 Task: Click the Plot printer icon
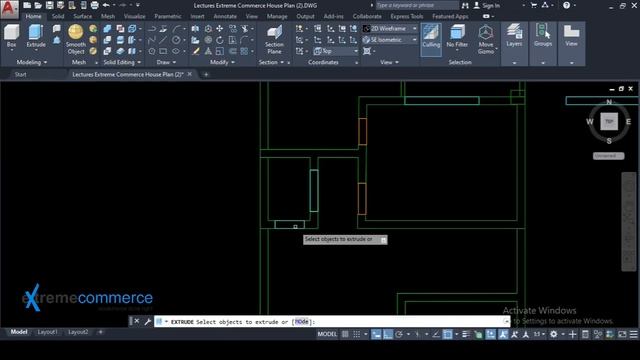pyautogui.click(x=94, y=5)
